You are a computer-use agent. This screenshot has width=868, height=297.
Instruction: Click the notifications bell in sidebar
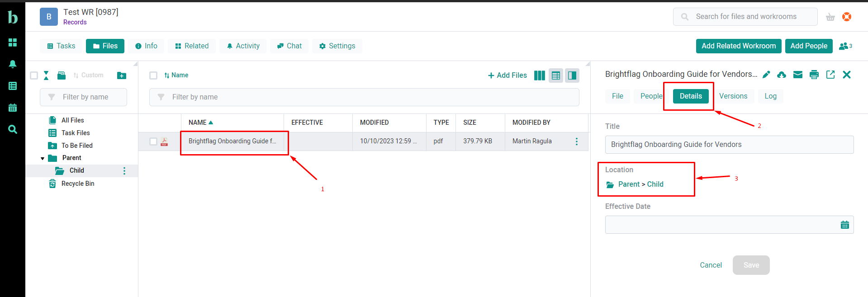pos(13,64)
